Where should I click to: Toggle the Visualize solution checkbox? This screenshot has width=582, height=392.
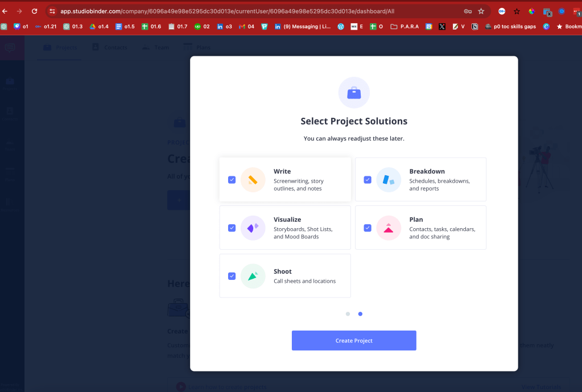(x=232, y=228)
